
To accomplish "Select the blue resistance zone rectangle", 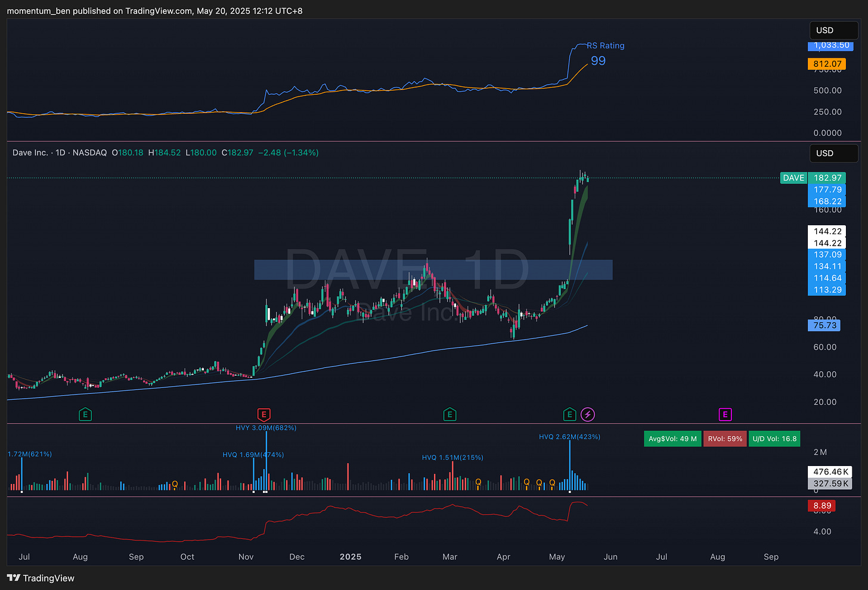I will point(433,270).
